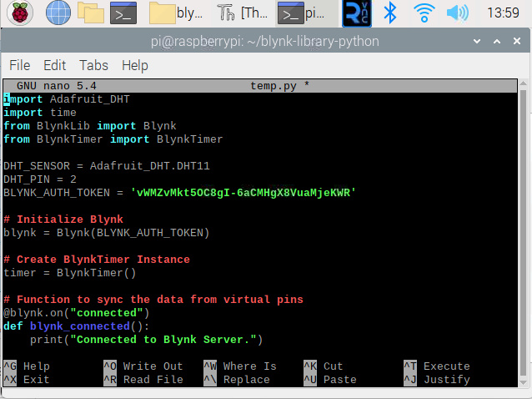Place cursor on 'import time' line
This screenshot has height=399, width=532.
40,113
